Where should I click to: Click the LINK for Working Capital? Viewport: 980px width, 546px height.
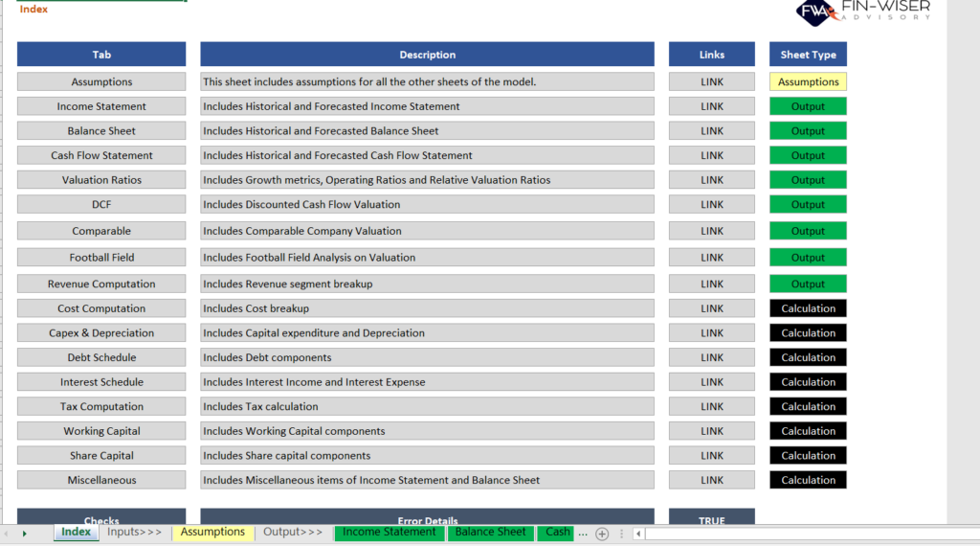(x=712, y=432)
